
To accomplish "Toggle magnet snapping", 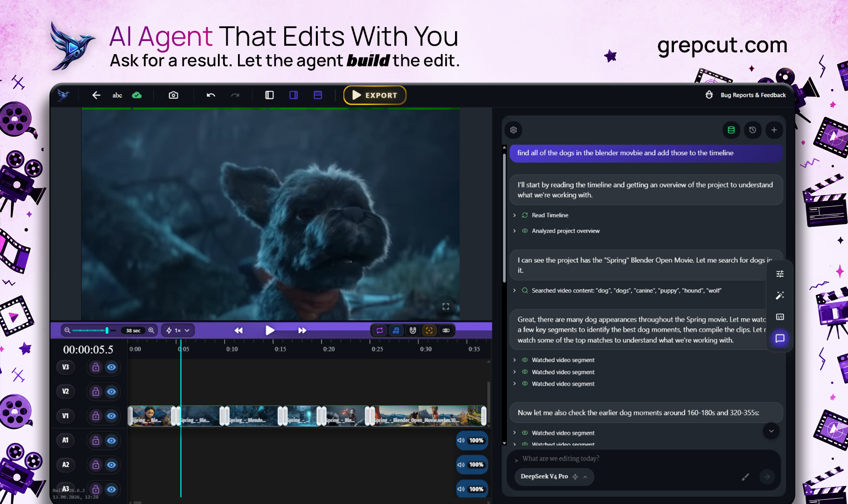I will (x=413, y=330).
